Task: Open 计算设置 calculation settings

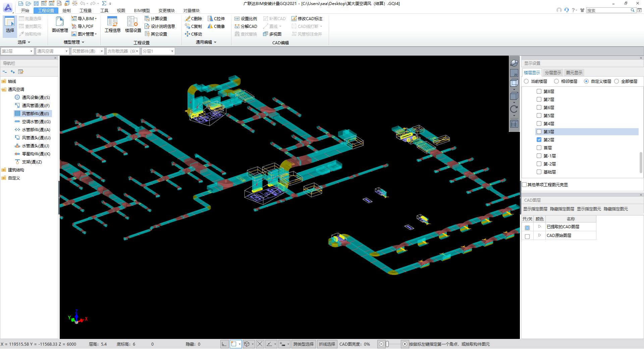Action: [156, 18]
